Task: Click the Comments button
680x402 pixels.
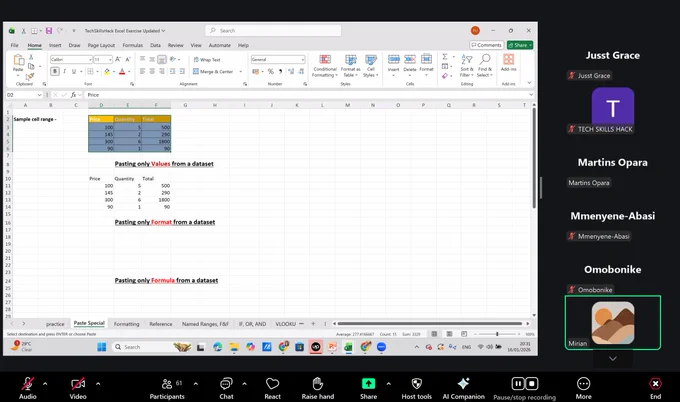Action: pos(486,45)
